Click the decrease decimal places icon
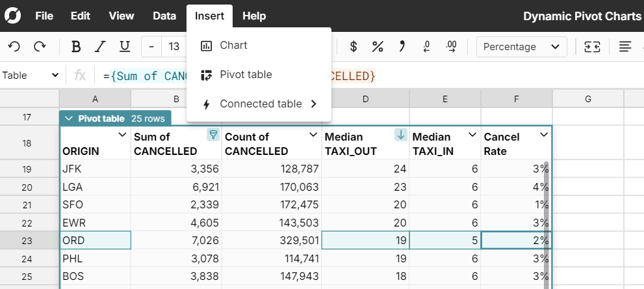Viewport: 644px width, 289px height. coord(426,46)
